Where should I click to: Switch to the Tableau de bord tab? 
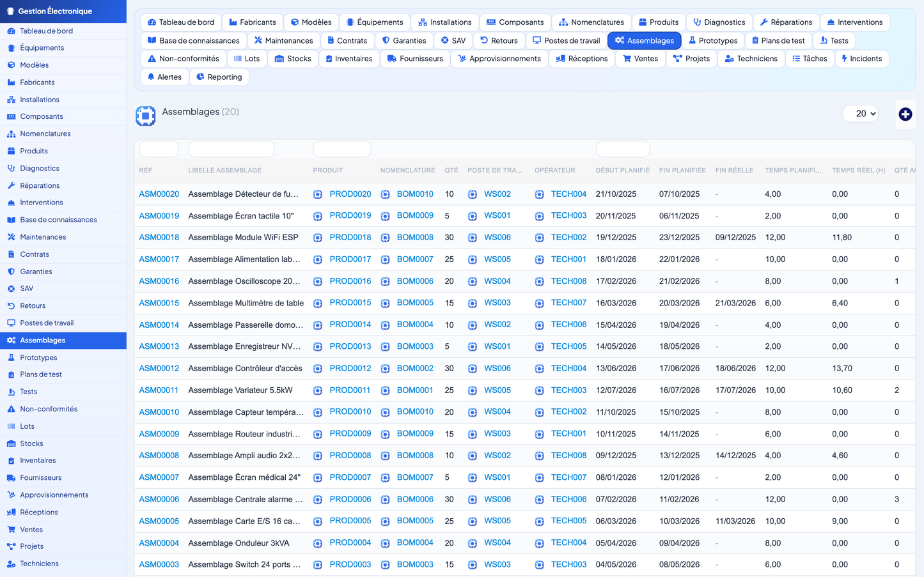181,22
